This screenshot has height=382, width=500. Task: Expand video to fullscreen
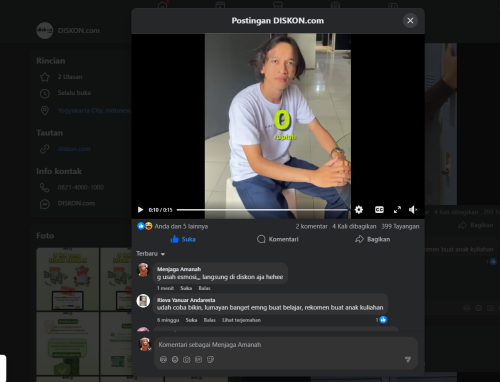[x=397, y=210]
